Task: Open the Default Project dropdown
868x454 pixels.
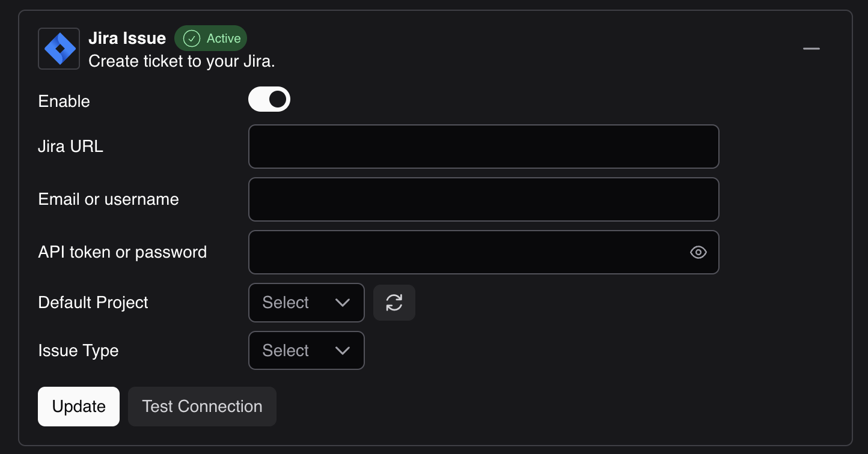Action: pos(307,303)
